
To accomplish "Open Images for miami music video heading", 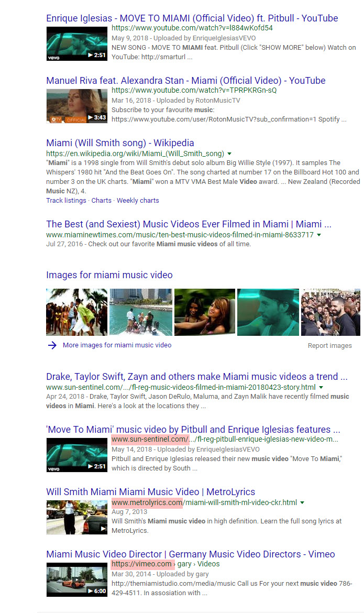I will 109,275.
